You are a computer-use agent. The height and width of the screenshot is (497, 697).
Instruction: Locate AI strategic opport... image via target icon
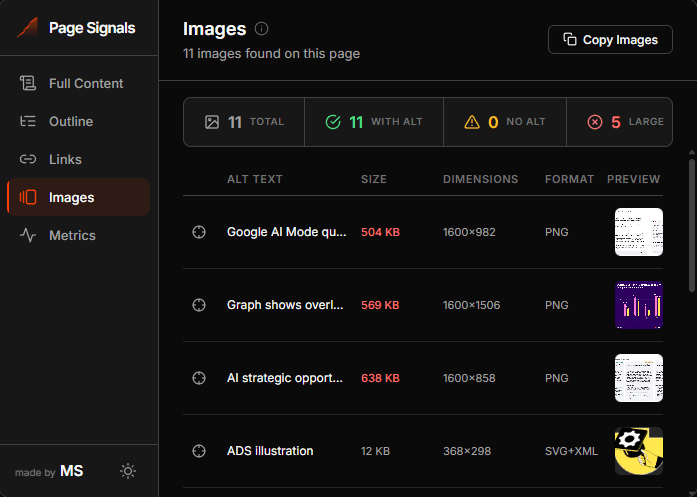[199, 378]
